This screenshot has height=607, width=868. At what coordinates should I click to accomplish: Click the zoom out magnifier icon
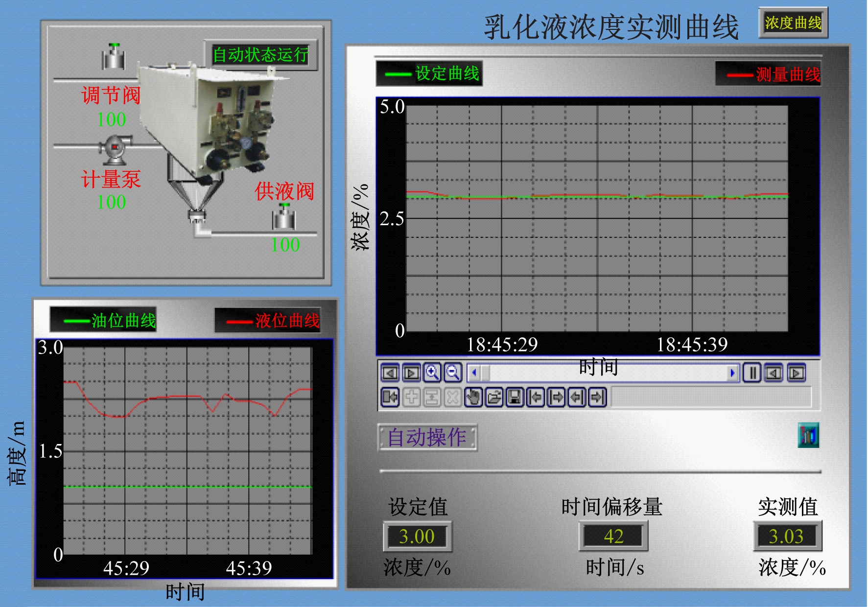point(453,373)
